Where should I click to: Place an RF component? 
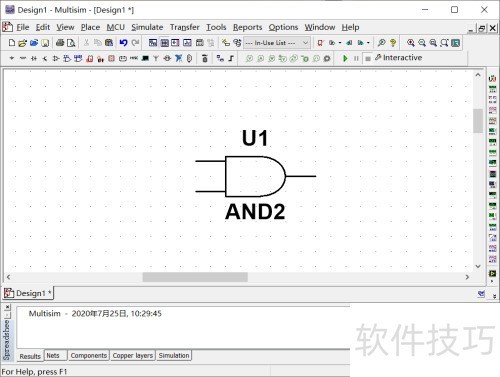(156, 58)
